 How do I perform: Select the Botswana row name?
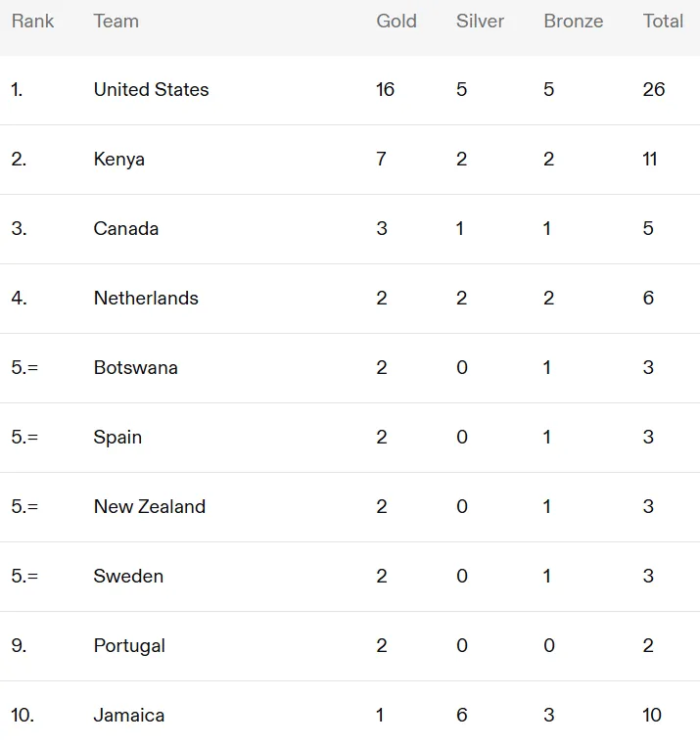click(x=136, y=367)
